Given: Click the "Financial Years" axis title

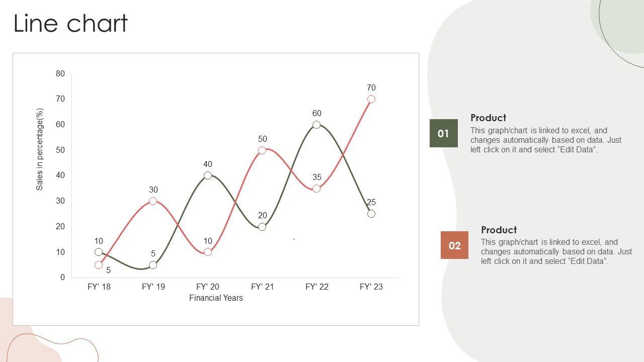Looking at the screenshot, I should click(x=216, y=298).
